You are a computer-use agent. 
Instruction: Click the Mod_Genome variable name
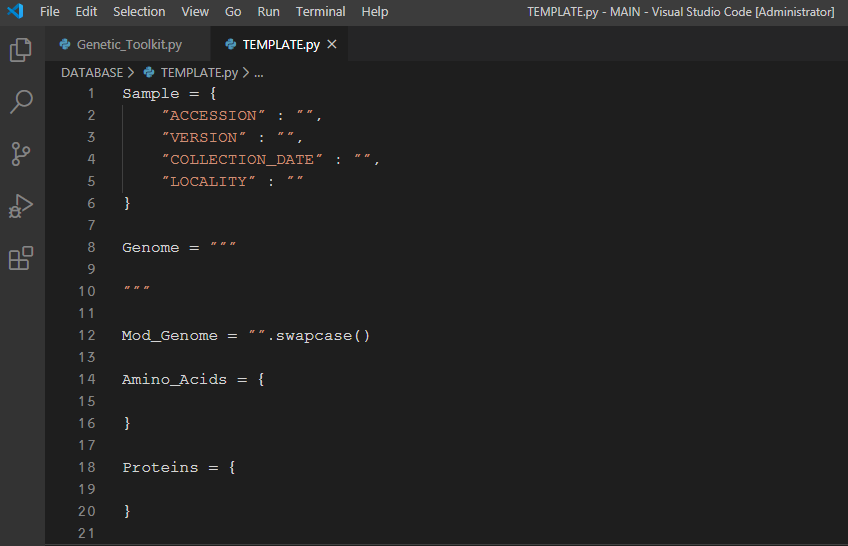pyautogui.click(x=170, y=336)
